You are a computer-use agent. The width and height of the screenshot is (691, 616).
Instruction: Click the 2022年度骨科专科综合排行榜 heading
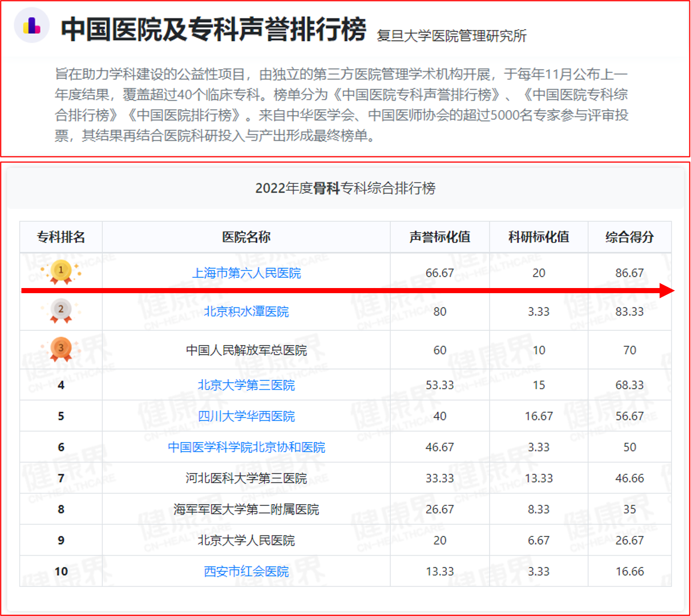345,188
